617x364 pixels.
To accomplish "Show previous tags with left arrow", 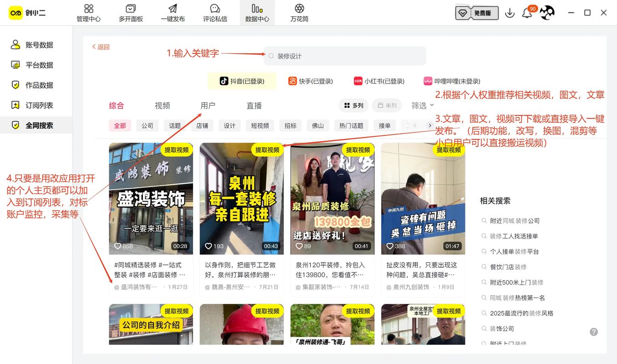I will (415, 126).
